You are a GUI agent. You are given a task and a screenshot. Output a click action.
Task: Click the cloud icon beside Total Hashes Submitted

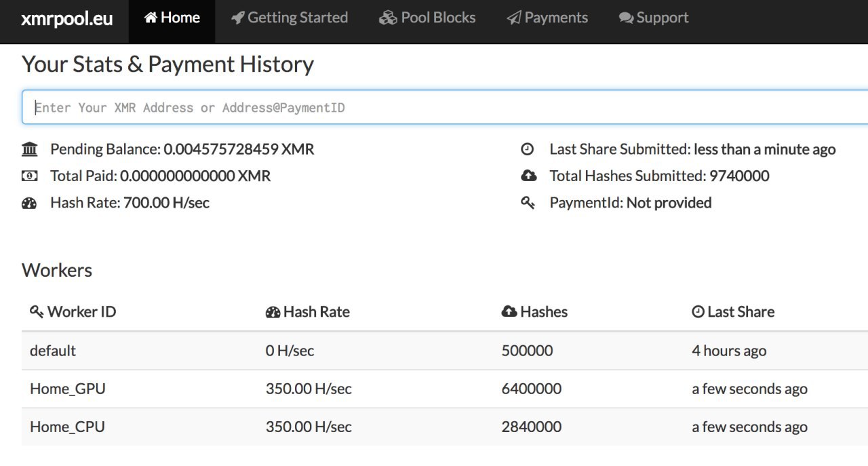(528, 176)
